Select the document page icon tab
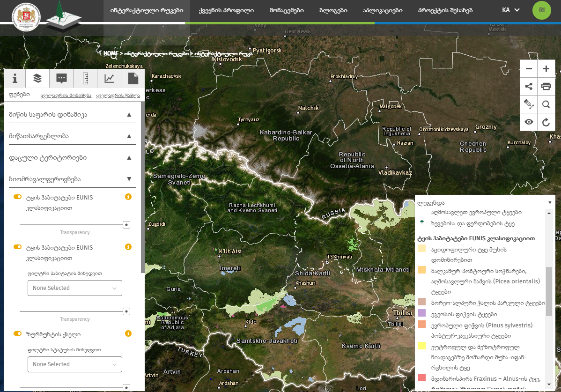Screen dimensions: 561x392 133,78
